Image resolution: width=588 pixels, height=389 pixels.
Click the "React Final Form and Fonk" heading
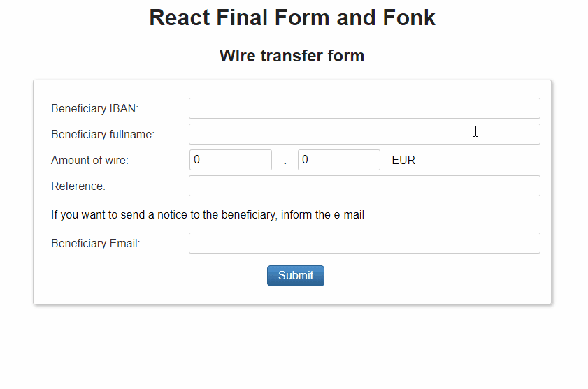pyautogui.click(x=292, y=17)
